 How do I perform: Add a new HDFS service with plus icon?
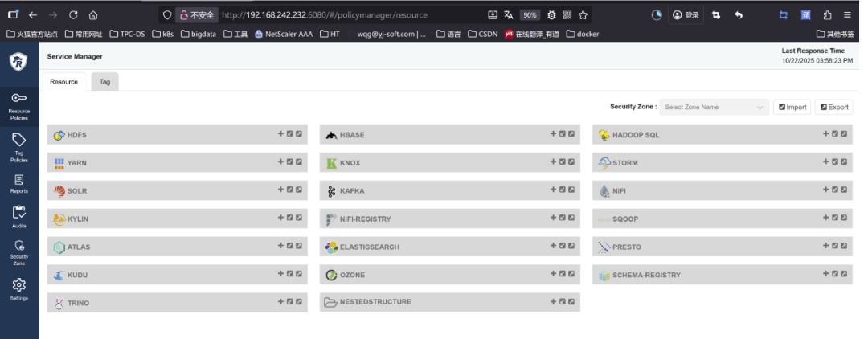click(280, 134)
